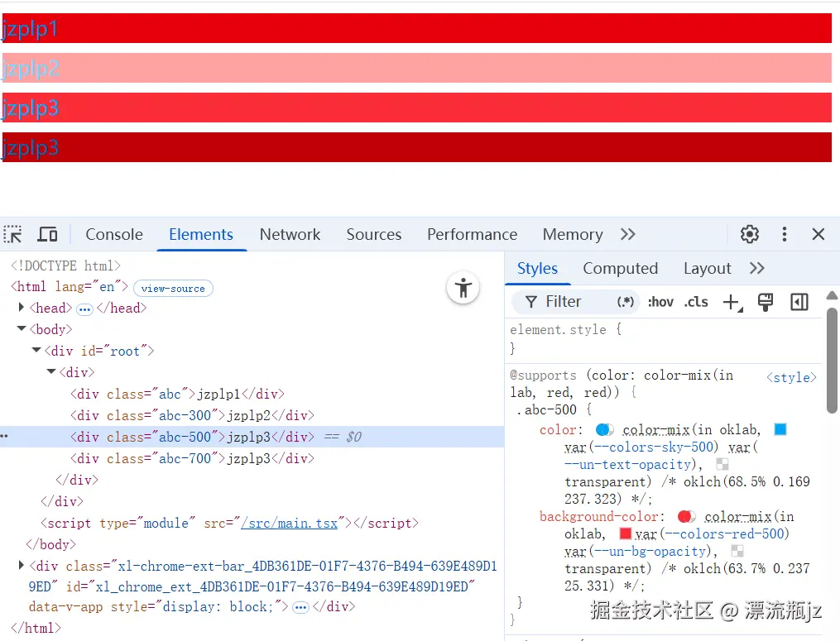Expand the ellipsis of the data-v-app div
The height and width of the screenshot is (641, 840).
(300, 608)
